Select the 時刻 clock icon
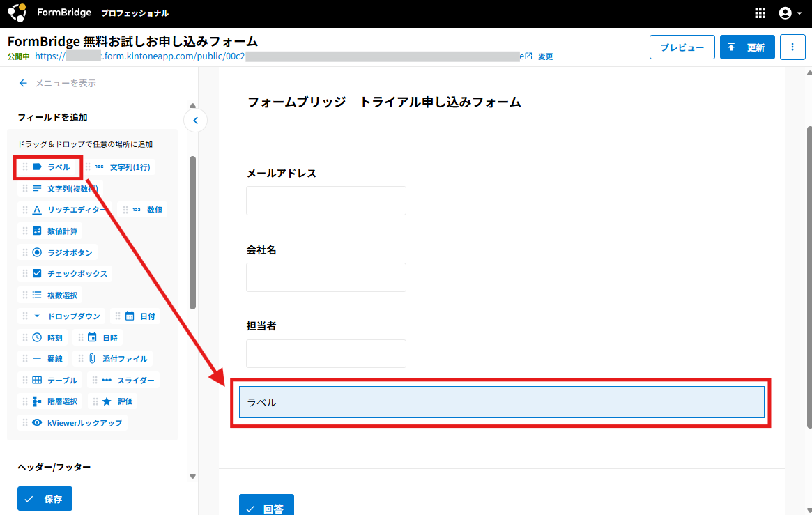The width and height of the screenshot is (812, 515). [x=37, y=337]
